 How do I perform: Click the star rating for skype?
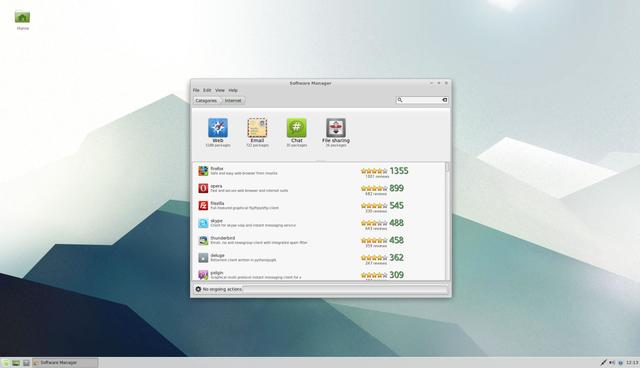[x=374, y=223]
